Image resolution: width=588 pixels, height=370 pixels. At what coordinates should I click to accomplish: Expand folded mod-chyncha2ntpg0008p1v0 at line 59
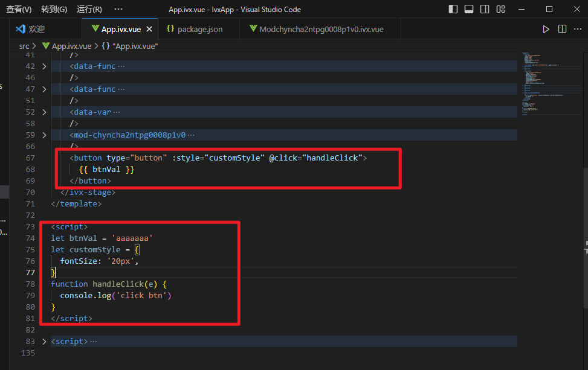click(44, 135)
